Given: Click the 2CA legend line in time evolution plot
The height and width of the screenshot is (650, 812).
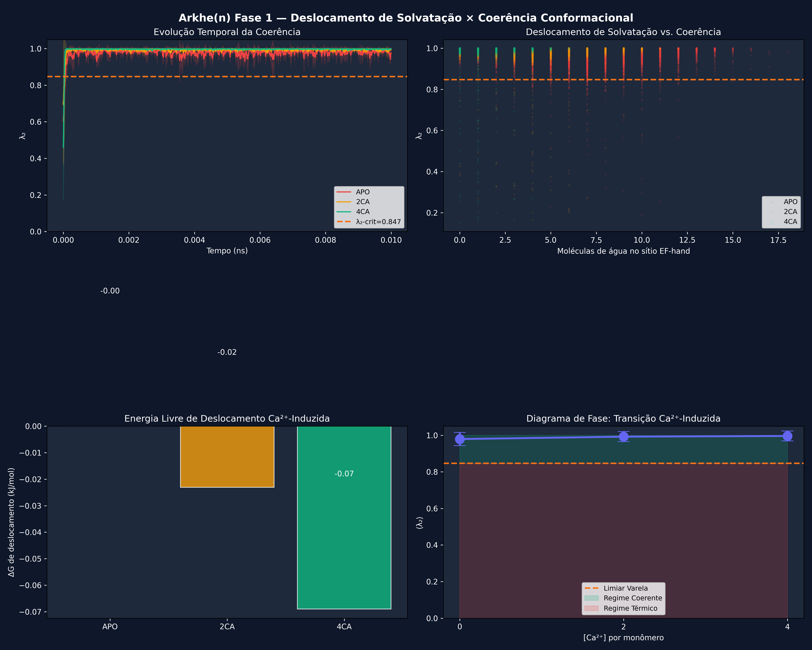Looking at the screenshot, I should (x=344, y=202).
